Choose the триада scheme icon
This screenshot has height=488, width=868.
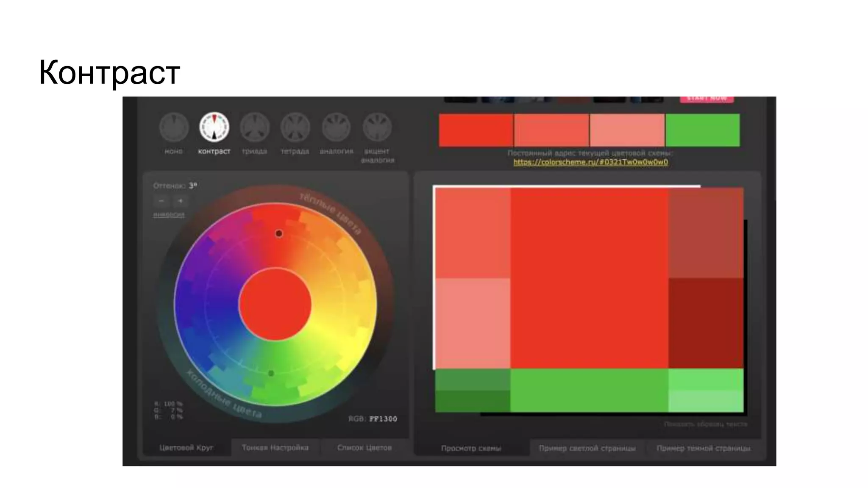[x=255, y=128]
